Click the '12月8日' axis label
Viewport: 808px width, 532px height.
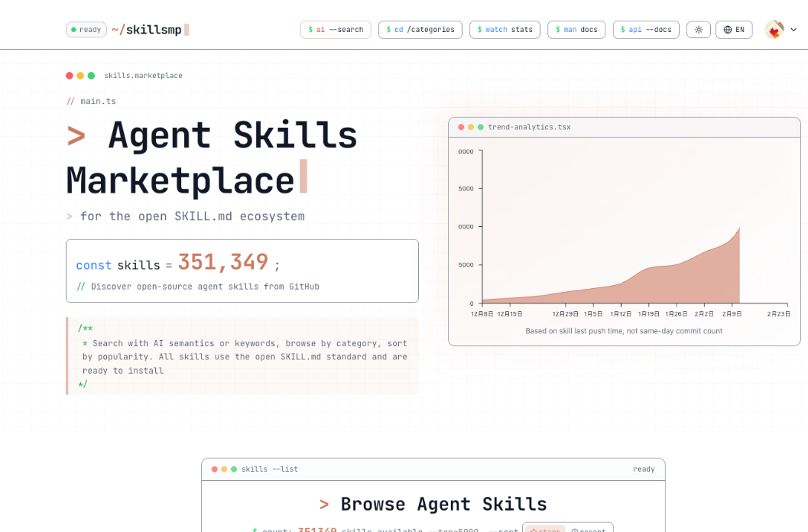[482, 314]
